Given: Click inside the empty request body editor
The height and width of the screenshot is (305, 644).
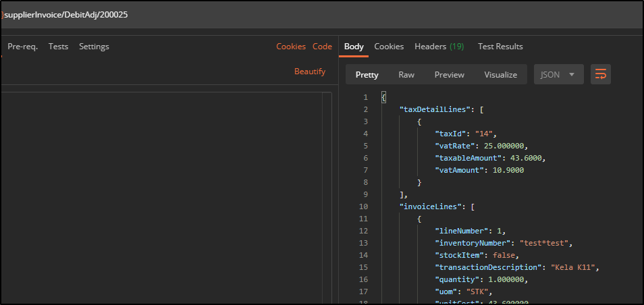Looking at the screenshot, I should click(162, 196).
